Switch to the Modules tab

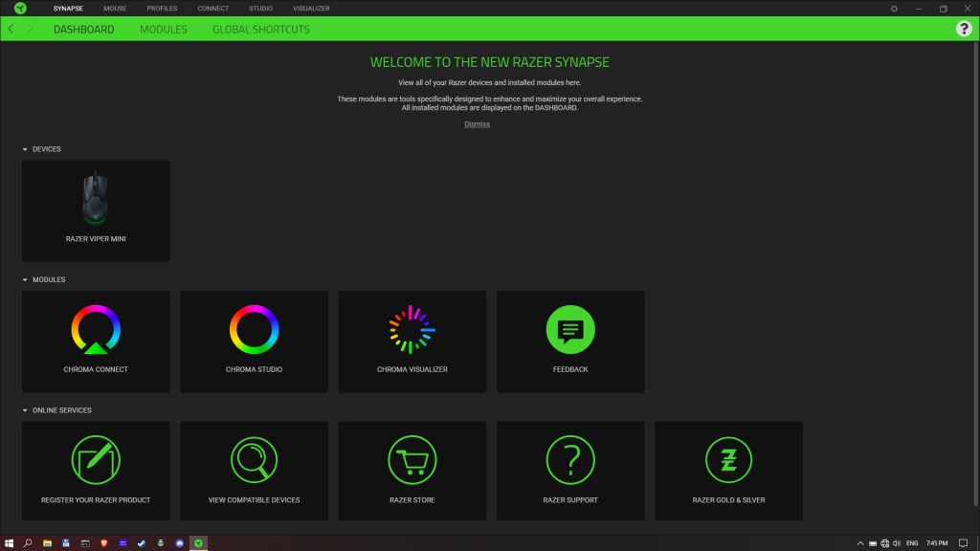click(164, 30)
